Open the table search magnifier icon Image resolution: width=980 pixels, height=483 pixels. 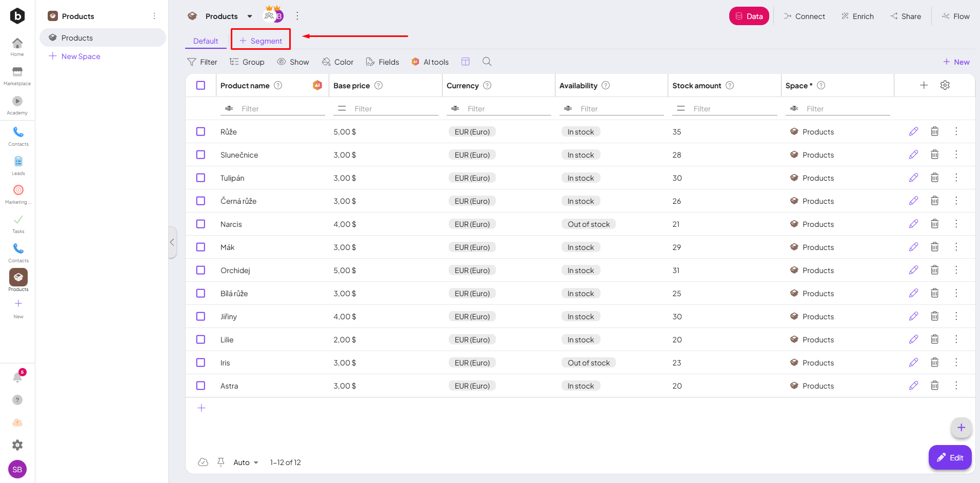click(487, 62)
